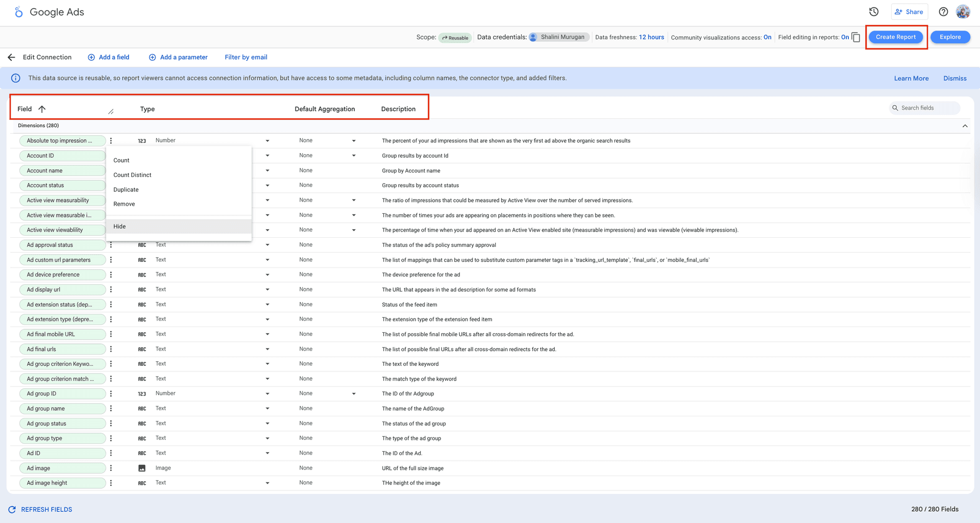The width and height of the screenshot is (980, 523).
Task: Click plus icon next to Add a field
Action: pyautogui.click(x=90, y=57)
